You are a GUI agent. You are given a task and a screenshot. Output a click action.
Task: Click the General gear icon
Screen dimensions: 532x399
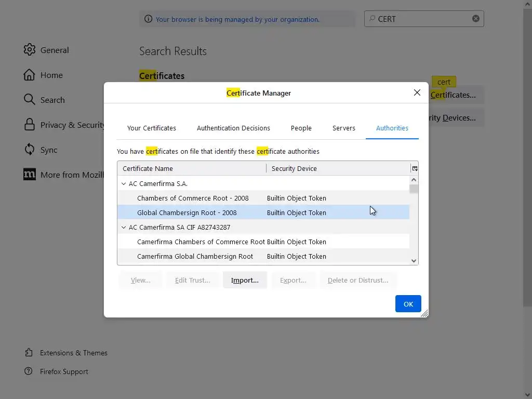(x=29, y=50)
